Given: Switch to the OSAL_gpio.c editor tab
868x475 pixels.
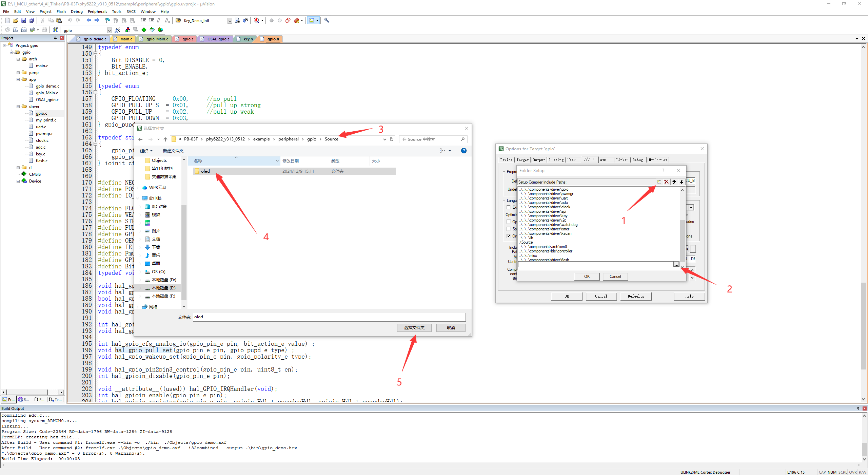Looking at the screenshot, I should pyautogui.click(x=215, y=39).
